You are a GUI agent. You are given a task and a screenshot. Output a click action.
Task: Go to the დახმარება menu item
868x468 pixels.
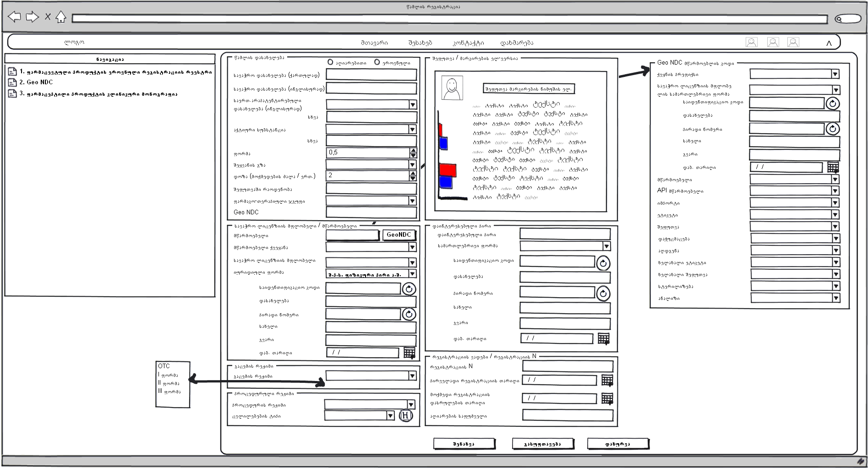517,43
